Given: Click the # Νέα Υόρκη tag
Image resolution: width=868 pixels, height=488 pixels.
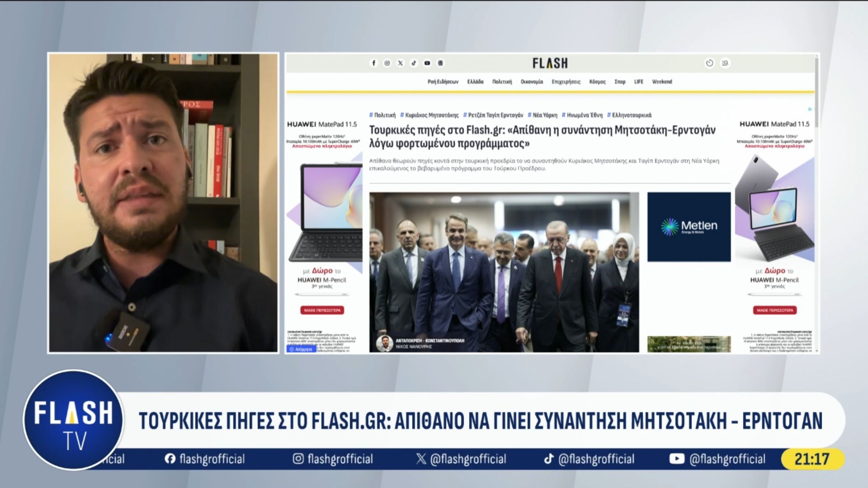Looking at the screenshot, I should [542, 115].
